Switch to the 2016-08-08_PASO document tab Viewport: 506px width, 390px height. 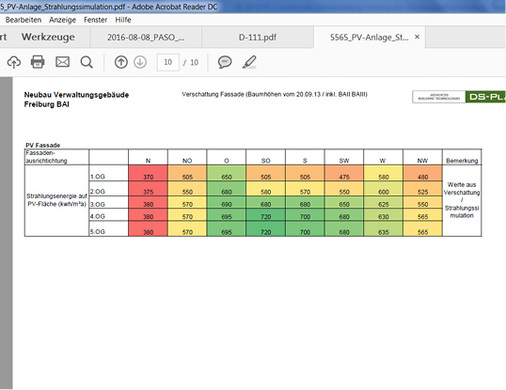point(145,37)
